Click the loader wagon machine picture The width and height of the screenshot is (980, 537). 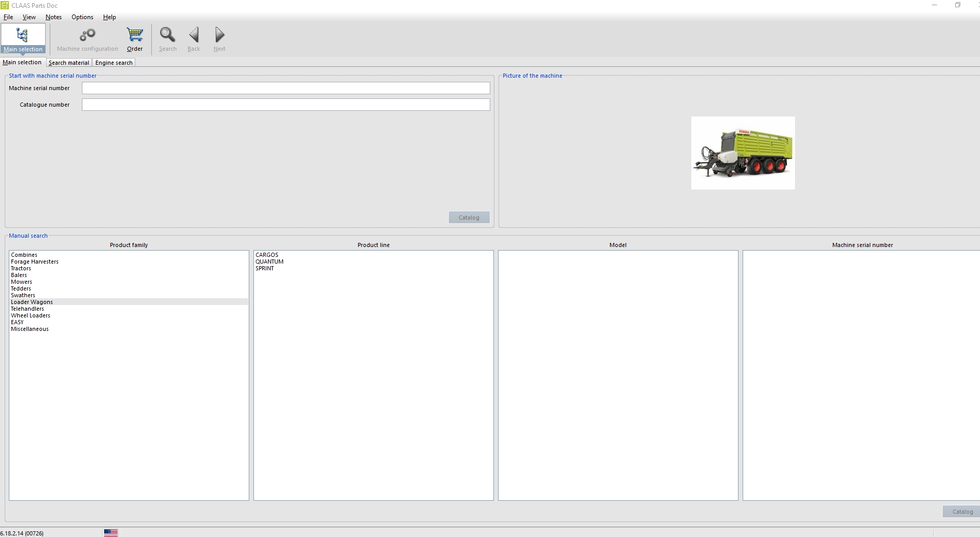pos(742,152)
